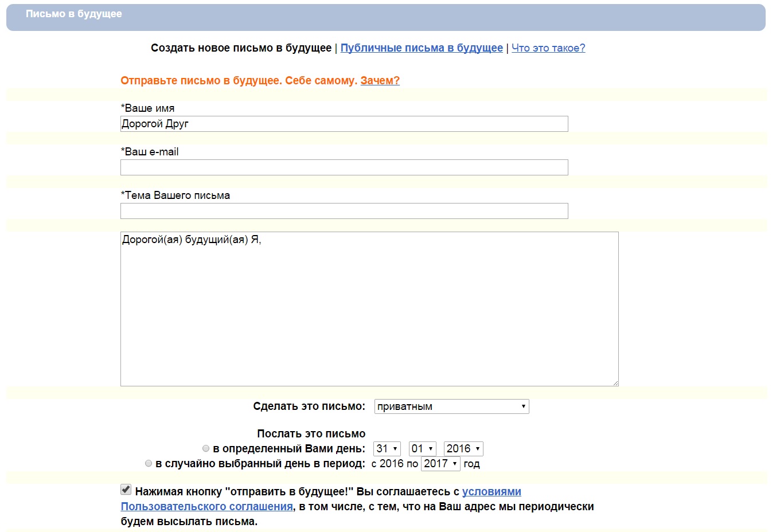Focus the 'Ваш e-mail' input field
784x532 pixels.
point(344,167)
